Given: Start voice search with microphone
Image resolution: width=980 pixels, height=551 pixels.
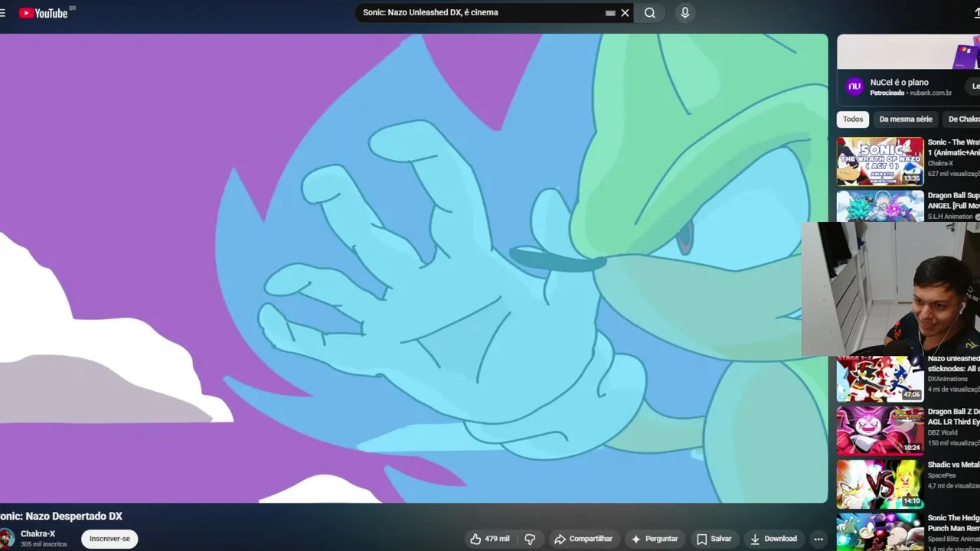Looking at the screenshot, I should (685, 13).
